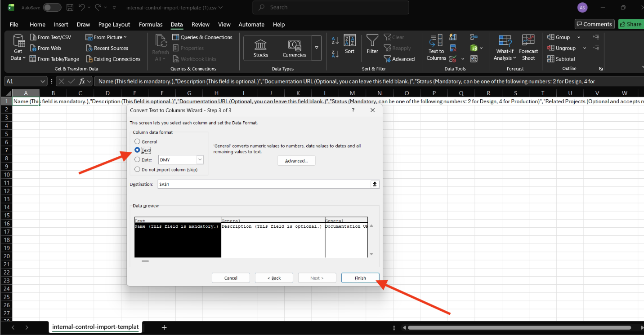Click the Advanced... button in wizard
The width and height of the screenshot is (644, 335).
296,161
